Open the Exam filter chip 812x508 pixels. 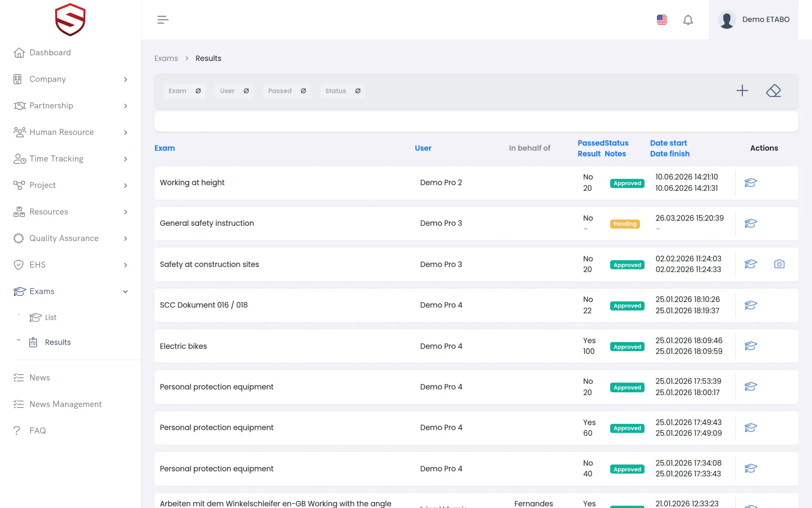coord(185,91)
